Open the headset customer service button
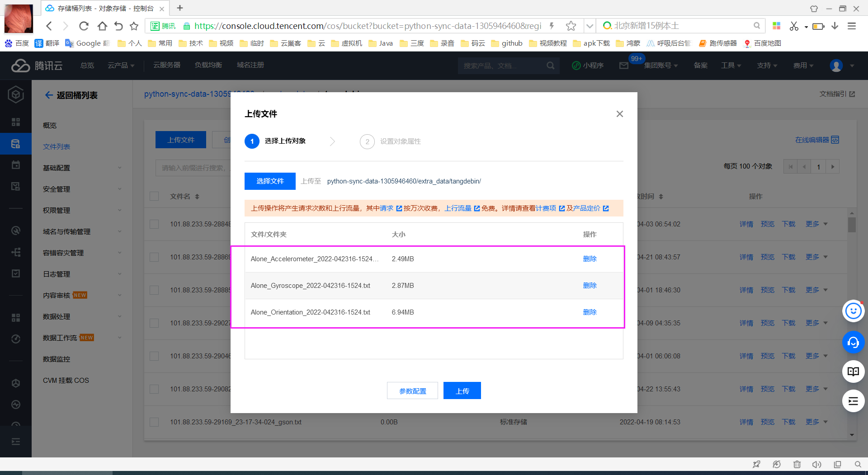 tap(854, 342)
